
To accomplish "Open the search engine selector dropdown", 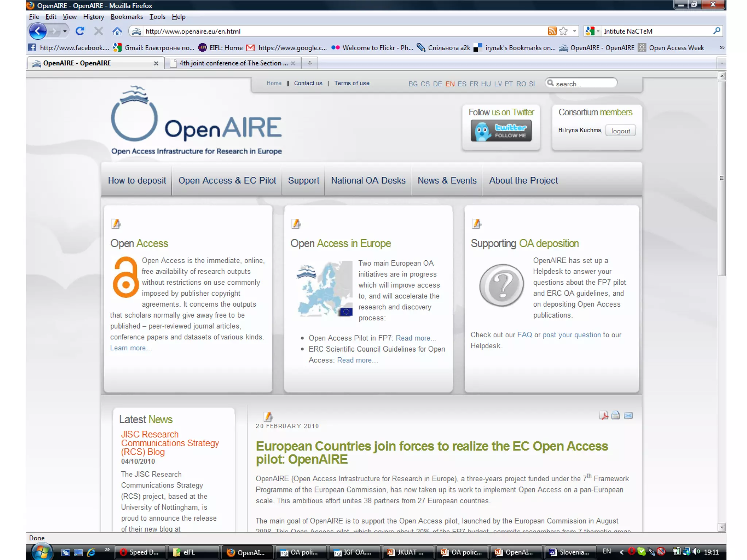I will click(598, 31).
